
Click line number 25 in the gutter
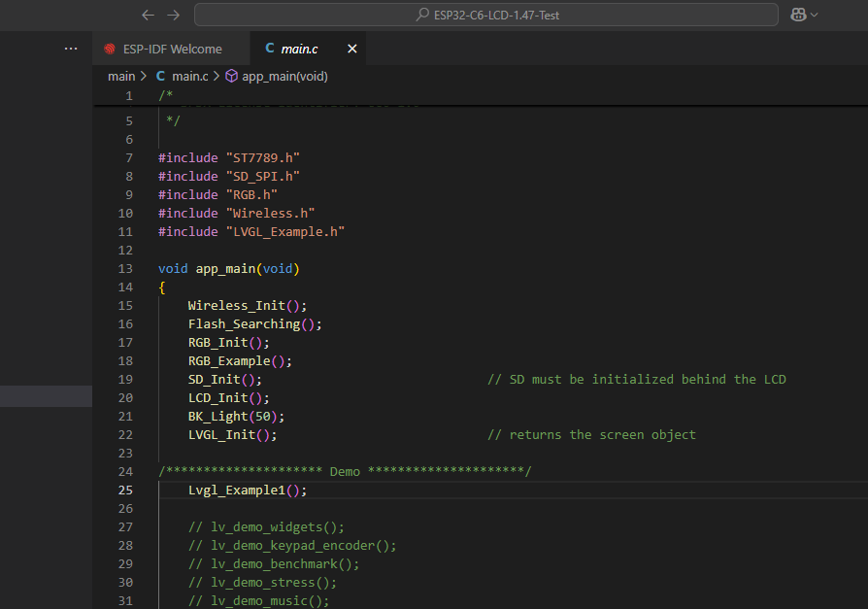[125, 490]
